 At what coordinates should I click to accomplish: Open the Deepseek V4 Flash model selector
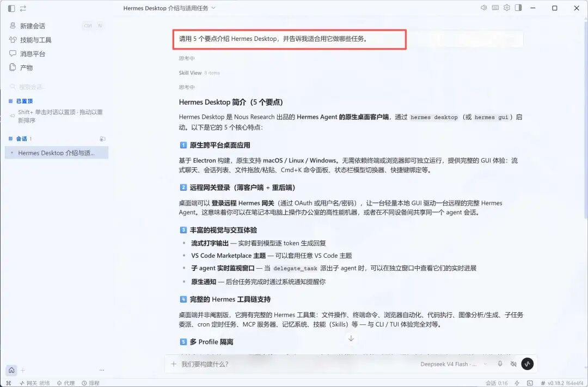(453, 364)
